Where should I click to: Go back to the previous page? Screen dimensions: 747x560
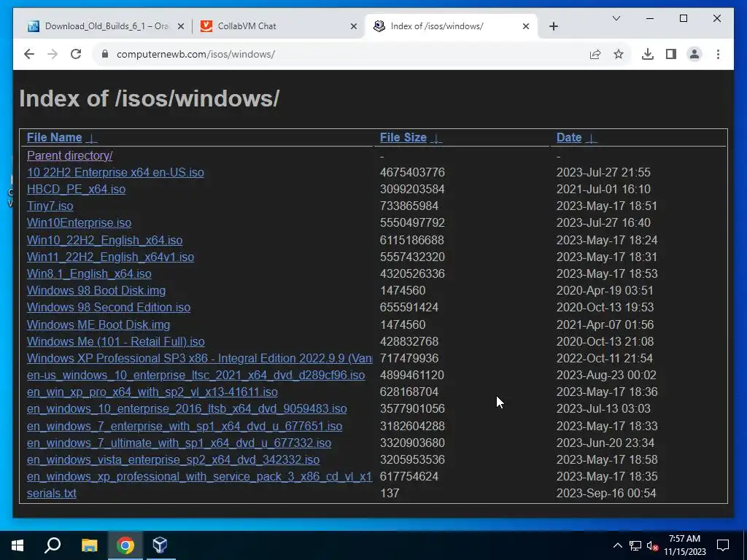29,54
